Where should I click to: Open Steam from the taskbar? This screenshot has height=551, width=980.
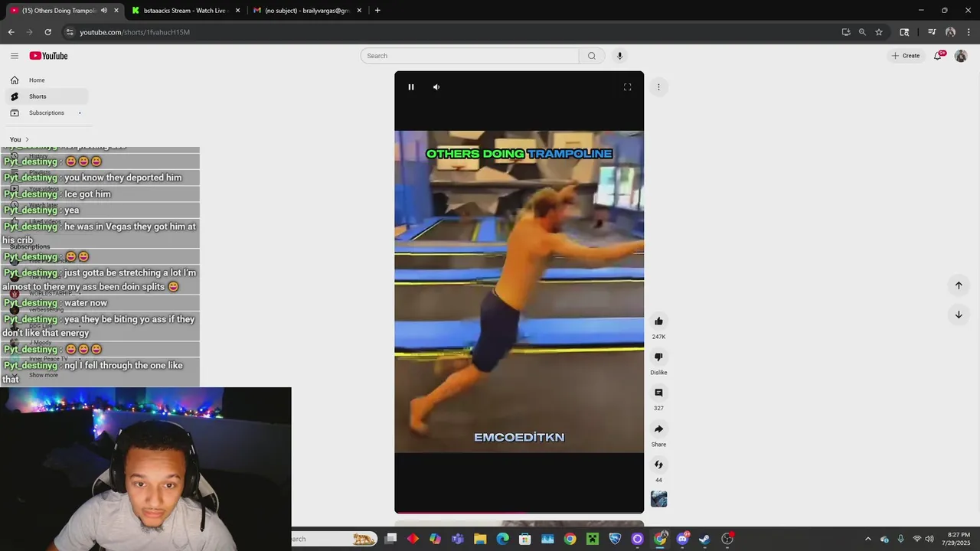click(x=704, y=539)
